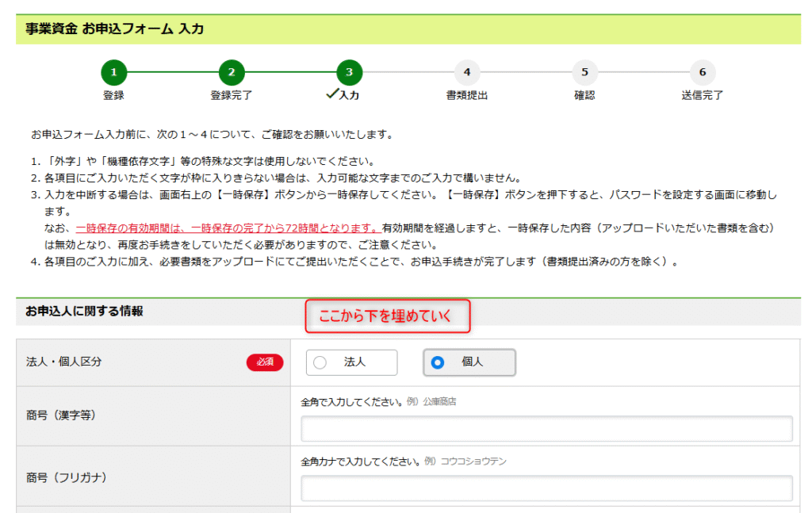Click the 事業資金 お申込フォーム 入力 title bar
The image size is (812, 513).
(115, 29)
